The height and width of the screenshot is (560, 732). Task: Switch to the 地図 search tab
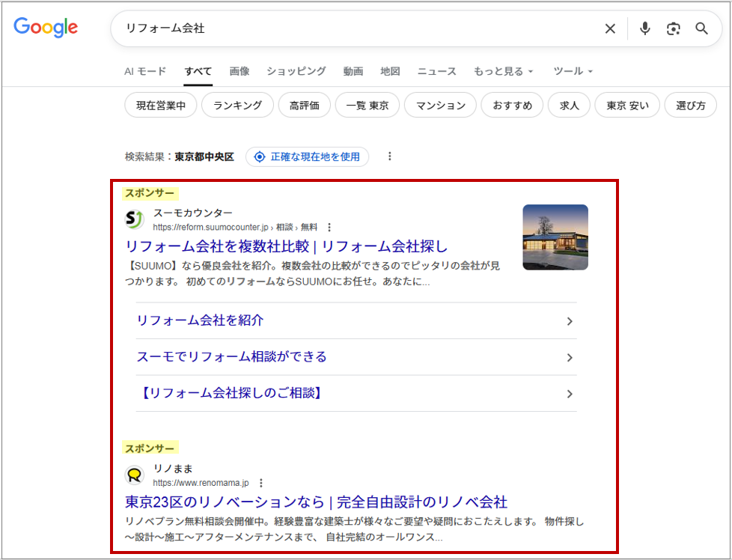coord(388,71)
